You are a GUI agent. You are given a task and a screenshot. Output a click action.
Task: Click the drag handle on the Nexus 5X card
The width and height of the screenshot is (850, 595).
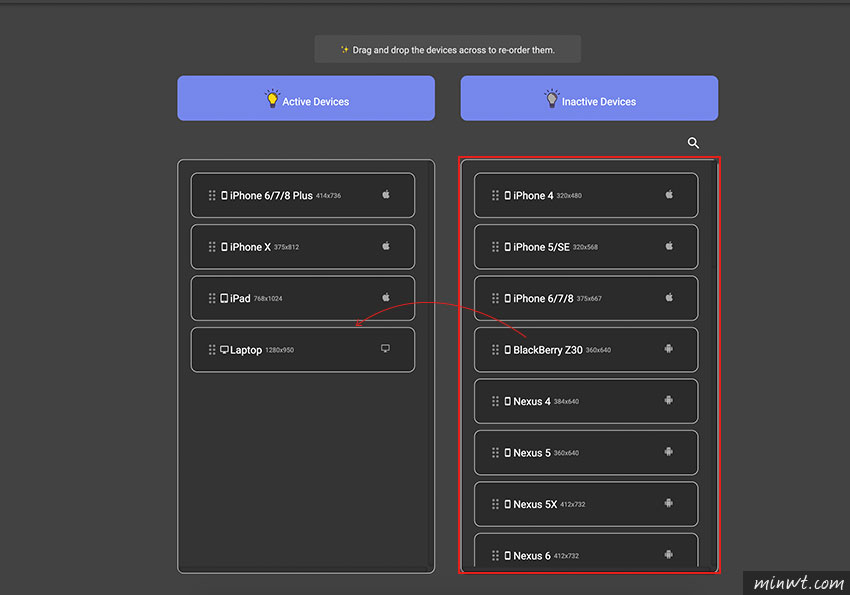point(495,505)
